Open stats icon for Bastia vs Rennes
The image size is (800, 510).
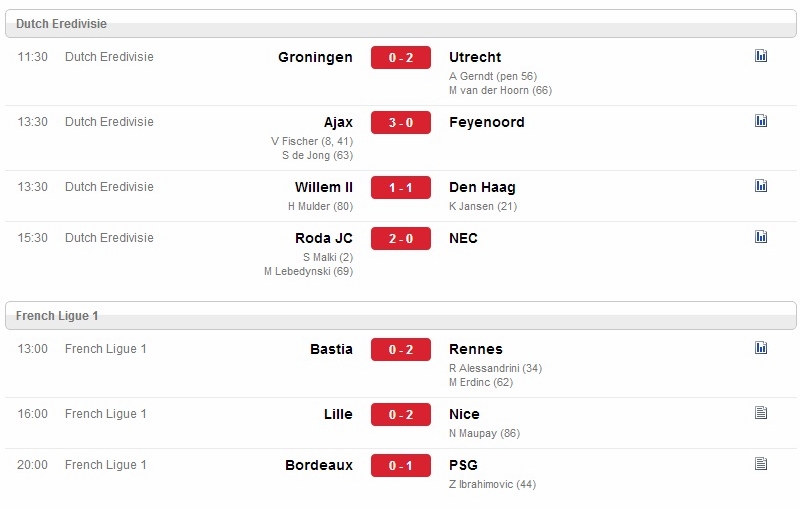coord(761,347)
